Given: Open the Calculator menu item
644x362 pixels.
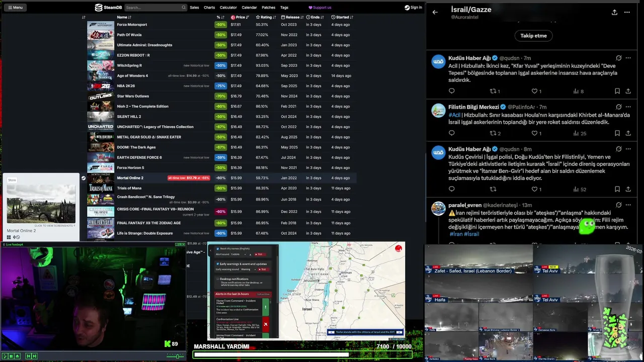Looking at the screenshot, I should click(228, 8).
